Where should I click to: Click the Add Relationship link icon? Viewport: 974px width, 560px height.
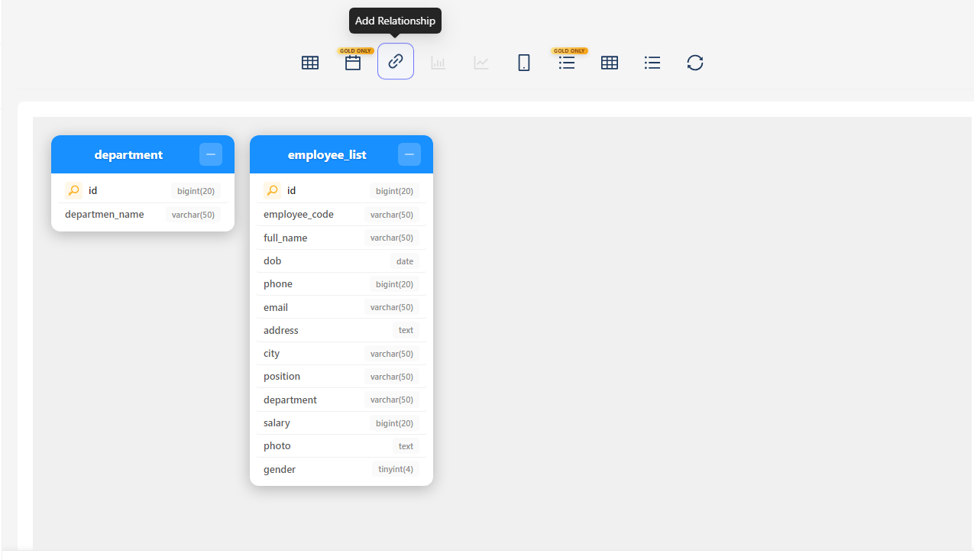click(396, 62)
